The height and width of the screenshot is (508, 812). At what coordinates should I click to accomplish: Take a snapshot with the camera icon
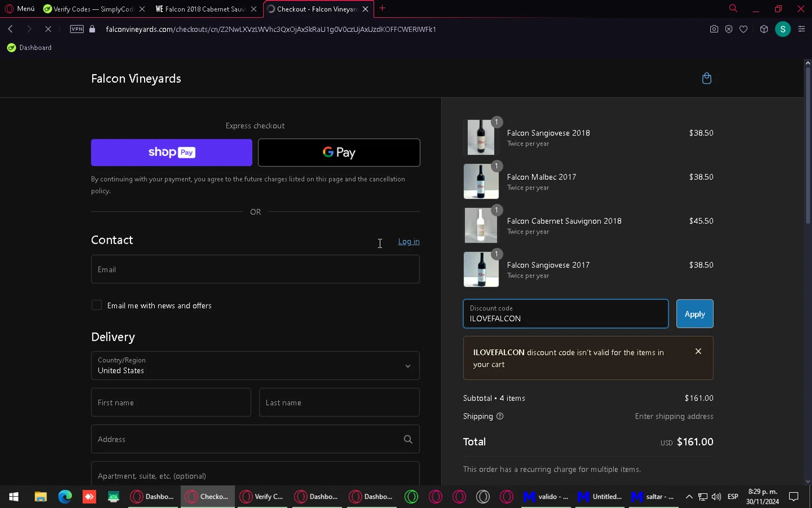click(x=714, y=29)
